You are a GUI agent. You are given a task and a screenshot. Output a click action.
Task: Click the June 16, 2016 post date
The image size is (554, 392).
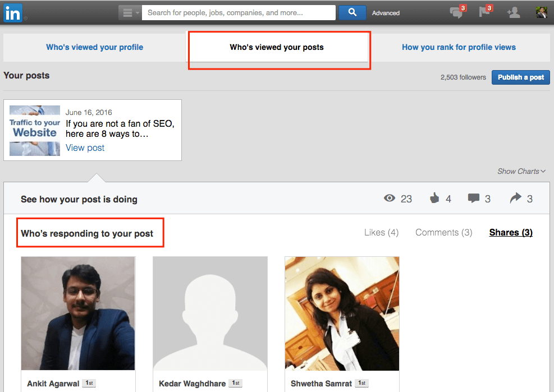click(x=89, y=112)
